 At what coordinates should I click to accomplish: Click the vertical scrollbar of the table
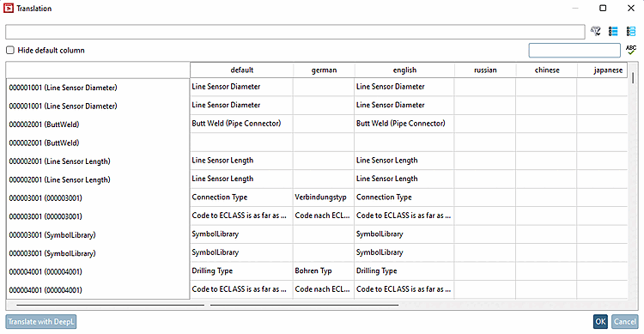pyautogui.click(x=633, y=78)
